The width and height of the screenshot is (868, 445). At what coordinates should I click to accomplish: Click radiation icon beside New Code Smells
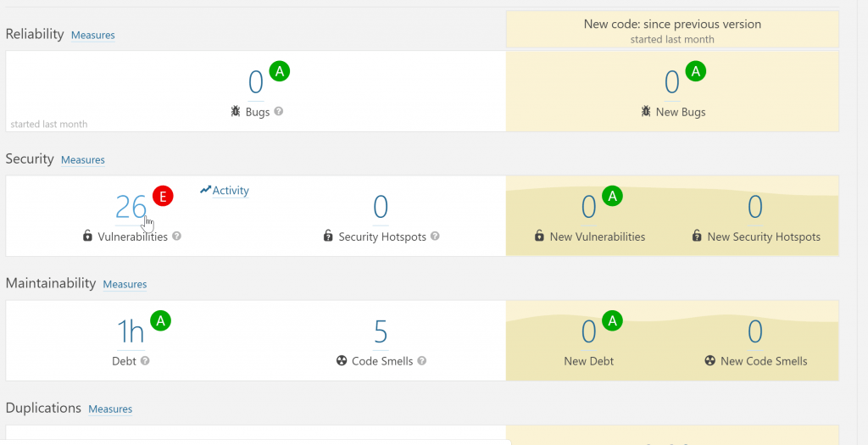(x=709, y=361)
